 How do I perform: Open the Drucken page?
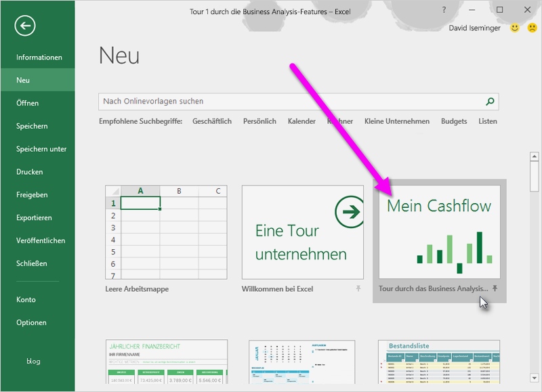coord(38,172)
